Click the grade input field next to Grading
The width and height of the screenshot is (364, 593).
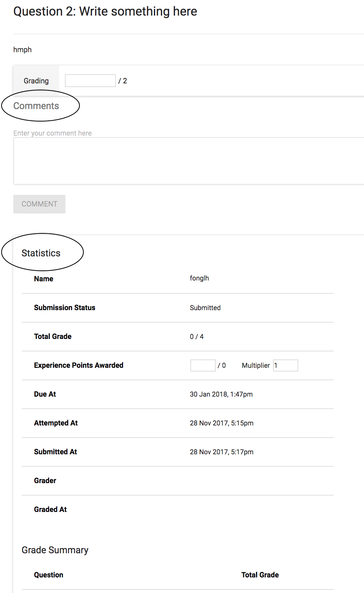pyautogui.click(x=90, y=80)
